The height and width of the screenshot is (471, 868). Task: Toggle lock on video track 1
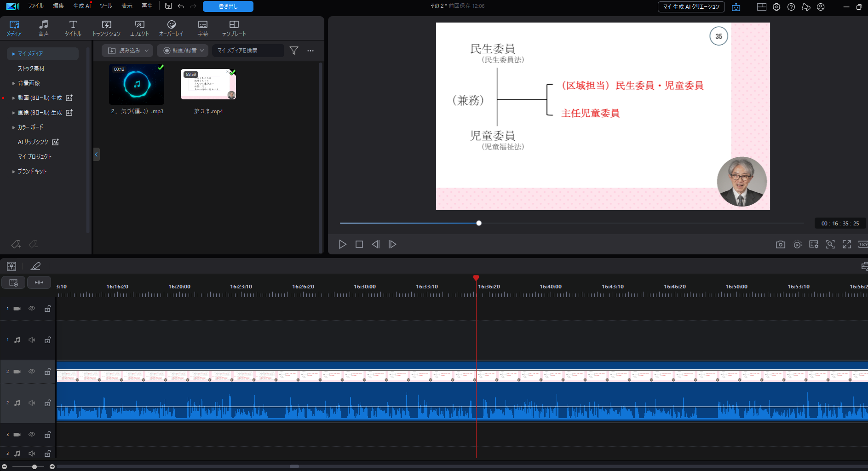tap(47, 309)
